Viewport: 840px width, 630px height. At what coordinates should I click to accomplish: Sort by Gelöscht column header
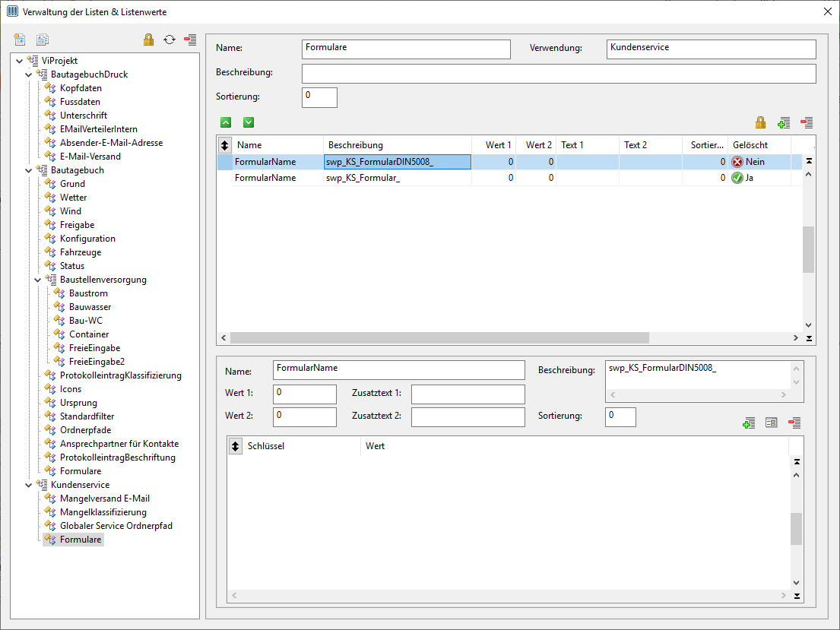759,144
